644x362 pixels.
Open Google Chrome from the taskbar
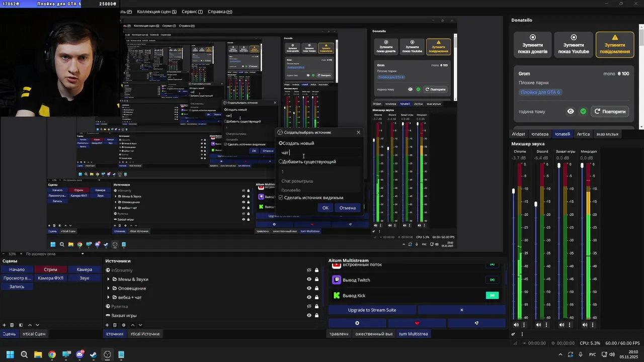tap(52, 354)
